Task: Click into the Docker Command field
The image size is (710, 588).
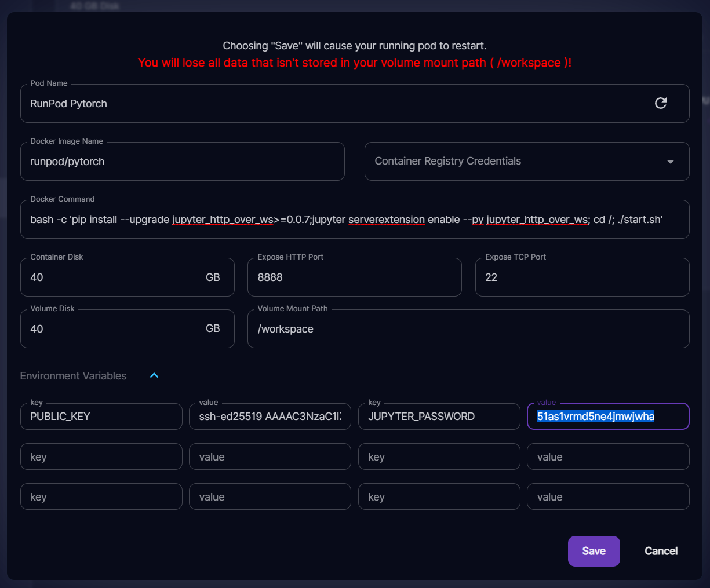Action: coord(354,220)
